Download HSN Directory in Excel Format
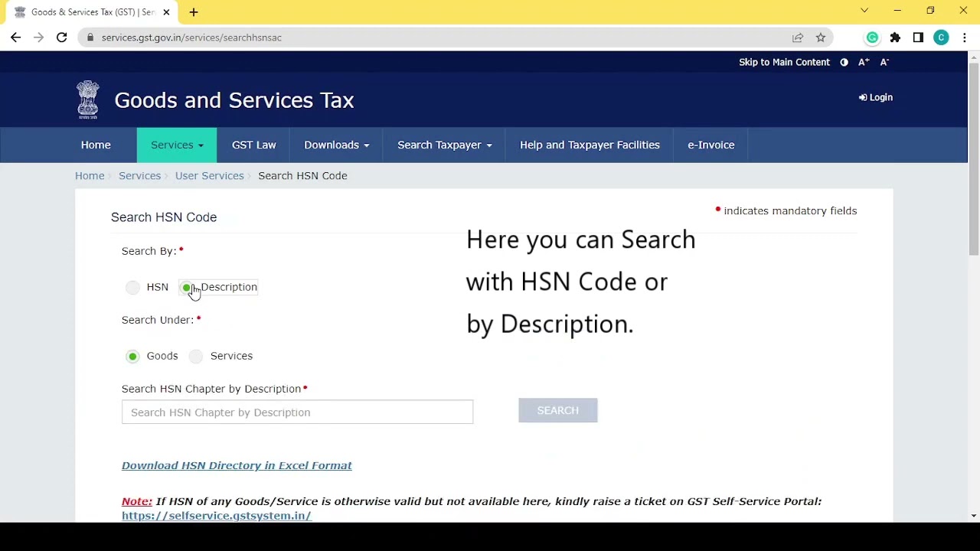The height and width of the screenshot is (551, 980). 237,465
